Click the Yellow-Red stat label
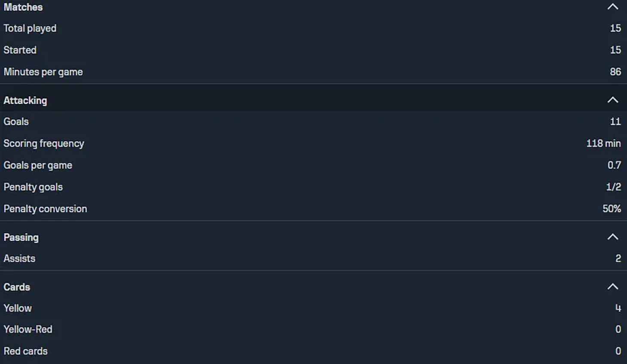This screenshot has height=364, width=627. point(28,330)
